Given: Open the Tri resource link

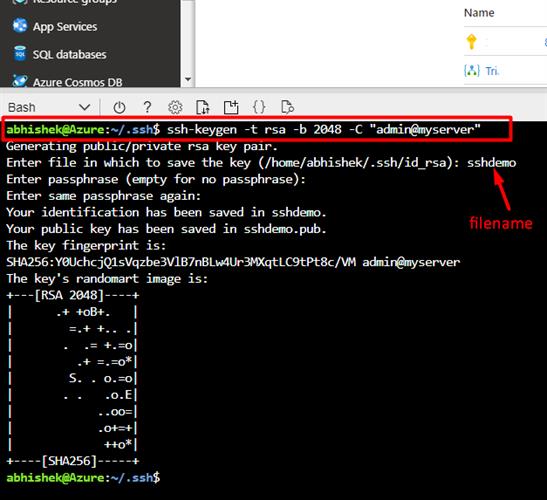Looking at the screenshot, I should tap(492, 71).
